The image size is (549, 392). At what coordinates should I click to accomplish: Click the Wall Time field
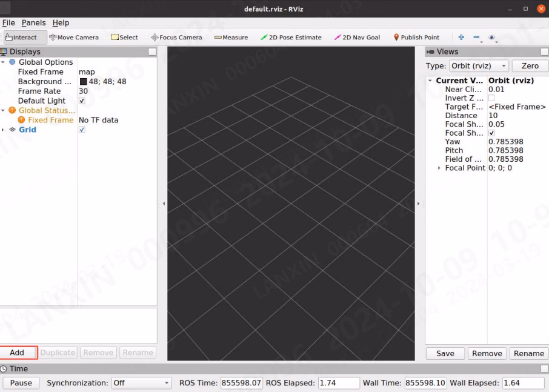(x=425, y=383)
